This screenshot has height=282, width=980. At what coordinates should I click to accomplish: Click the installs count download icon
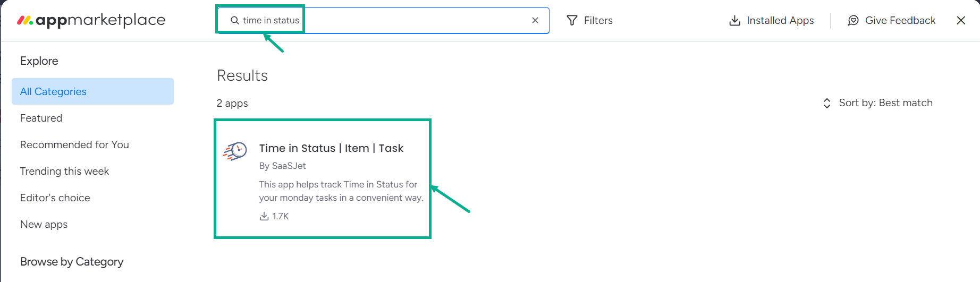[264, 216]
